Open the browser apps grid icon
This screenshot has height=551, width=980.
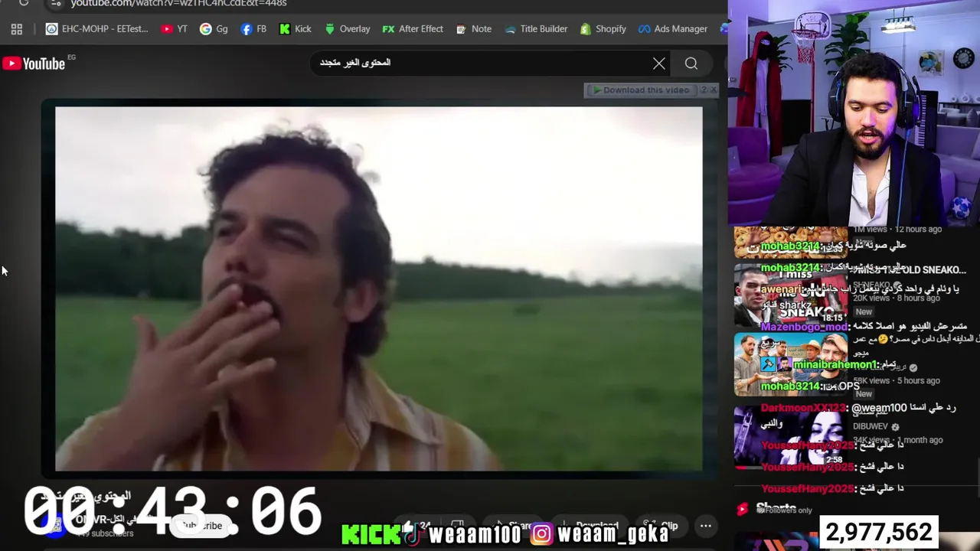(17, 29)
